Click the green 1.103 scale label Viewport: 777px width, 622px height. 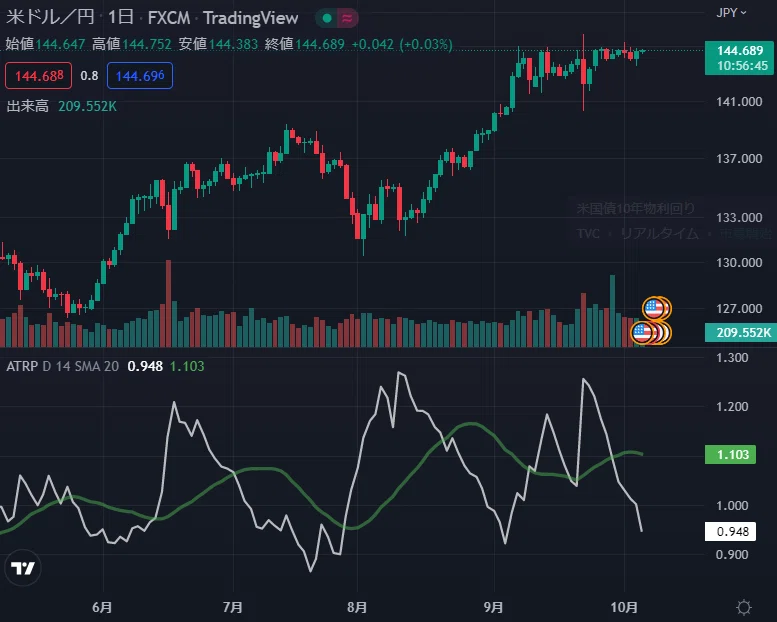730,454
